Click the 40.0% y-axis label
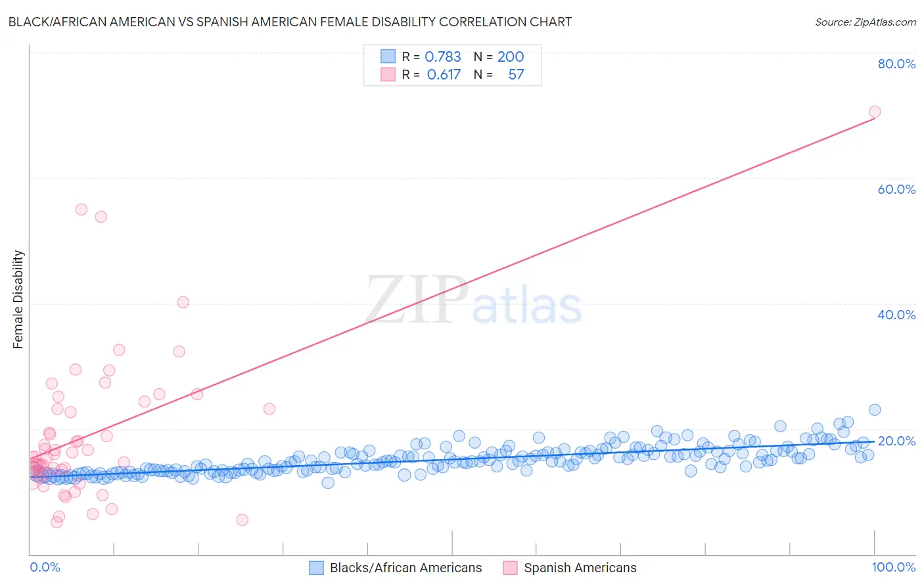Screen dimensions: 924x586 (896, 315)
